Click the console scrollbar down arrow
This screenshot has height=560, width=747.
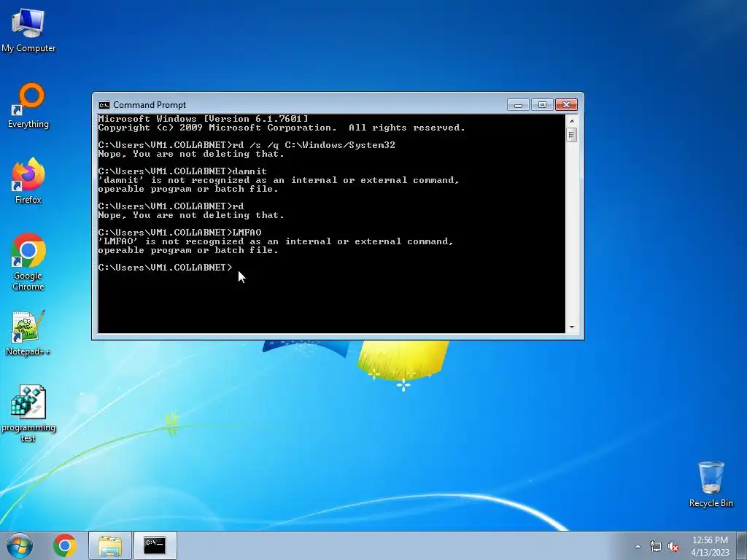[572, 327]
